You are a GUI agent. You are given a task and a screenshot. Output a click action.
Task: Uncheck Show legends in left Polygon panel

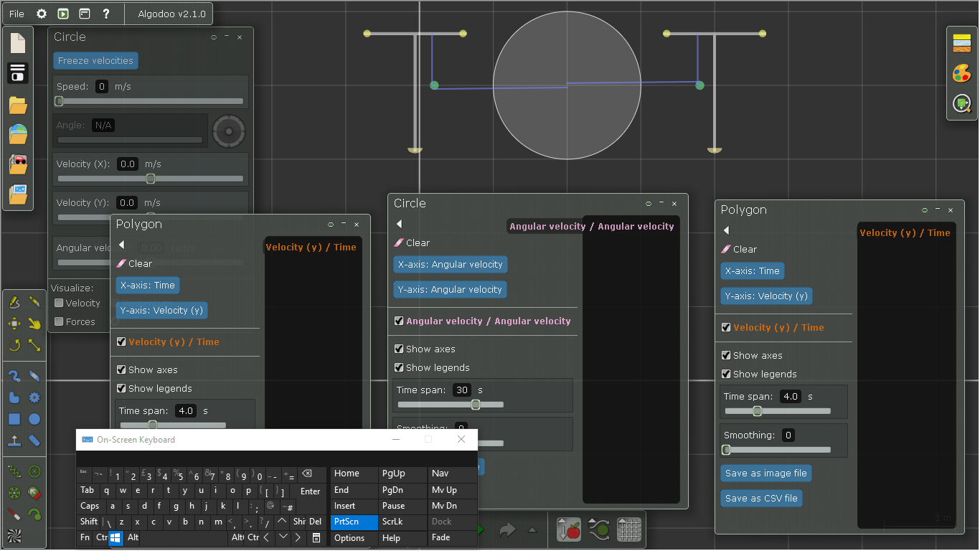pyautogui.click(x=122, y=388)
